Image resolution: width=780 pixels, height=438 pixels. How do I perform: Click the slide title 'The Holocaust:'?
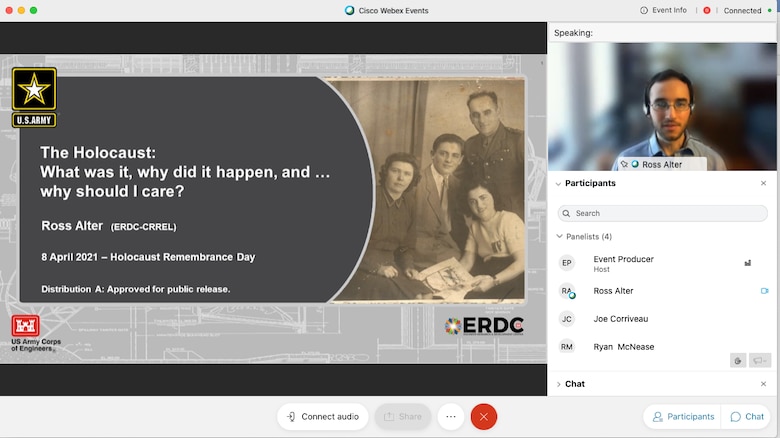[98, 152]
